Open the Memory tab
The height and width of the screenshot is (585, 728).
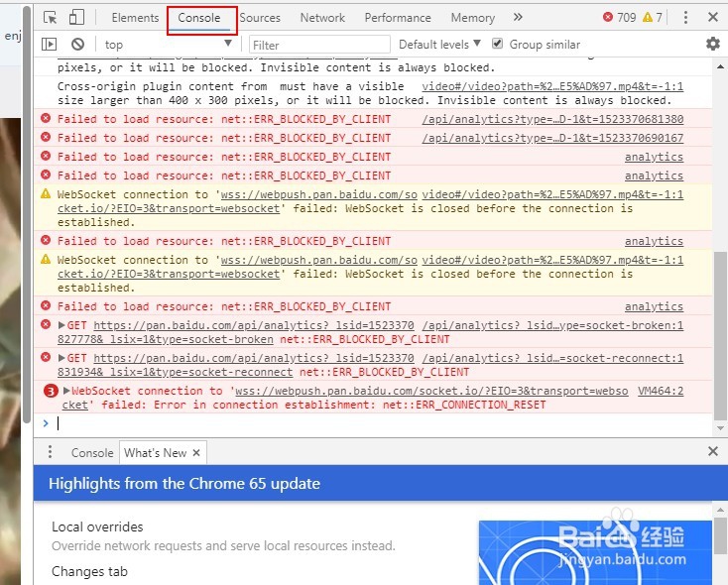[473, 18]
